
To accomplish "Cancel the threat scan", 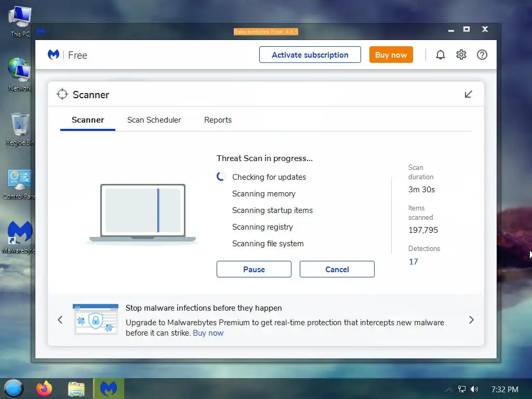I will tap(337, 269).
